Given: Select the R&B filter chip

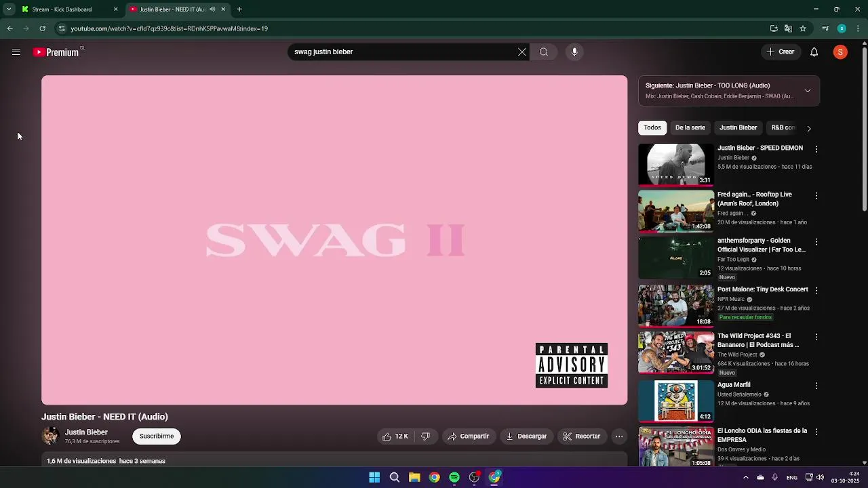Looking at the screenshot, I should [x=783, y=127].
